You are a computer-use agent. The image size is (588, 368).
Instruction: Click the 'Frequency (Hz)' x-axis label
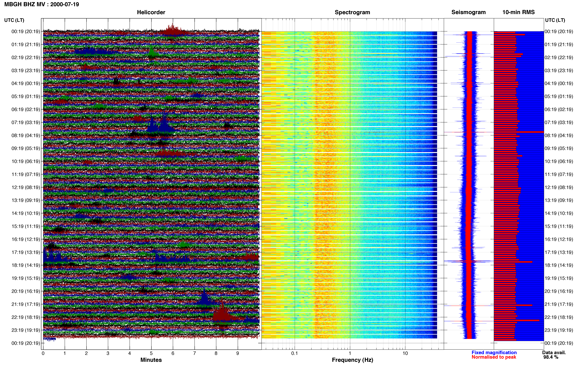click(x=352, y=360)
